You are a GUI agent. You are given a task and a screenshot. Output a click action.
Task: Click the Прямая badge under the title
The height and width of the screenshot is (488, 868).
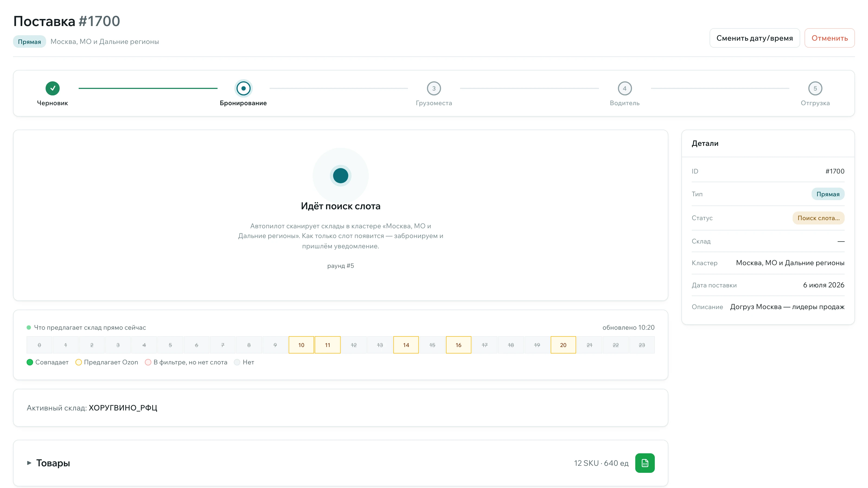[x=29, y=41]
